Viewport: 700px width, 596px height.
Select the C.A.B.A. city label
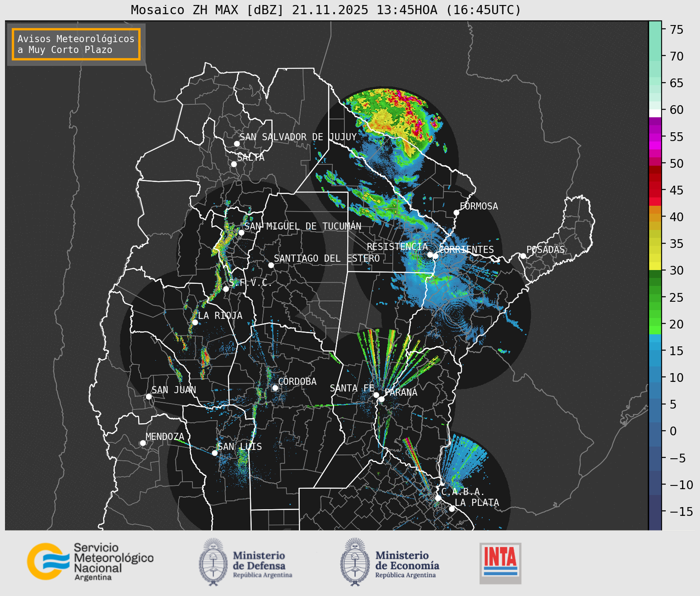463,492
